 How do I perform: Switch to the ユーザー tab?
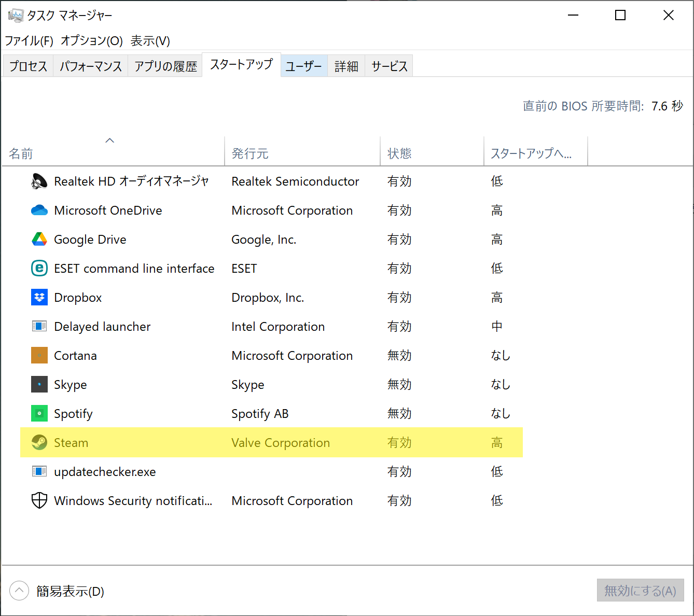coord(304,66)
